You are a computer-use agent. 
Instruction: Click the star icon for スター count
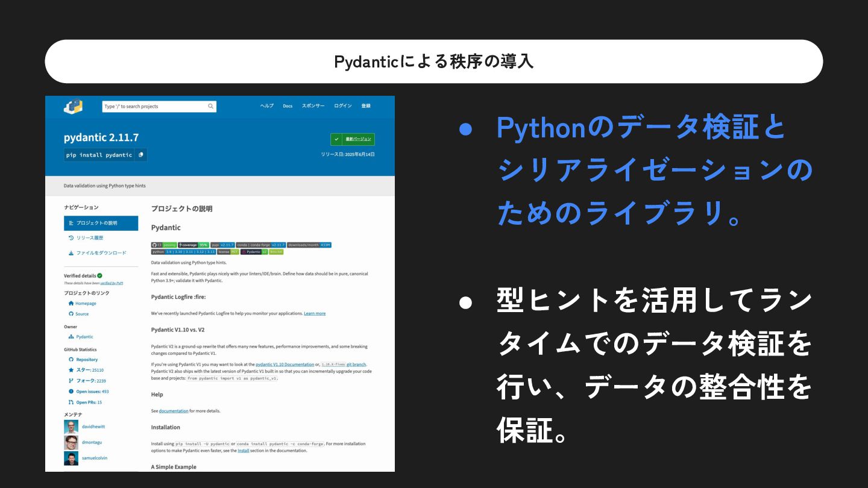(71, 370)
